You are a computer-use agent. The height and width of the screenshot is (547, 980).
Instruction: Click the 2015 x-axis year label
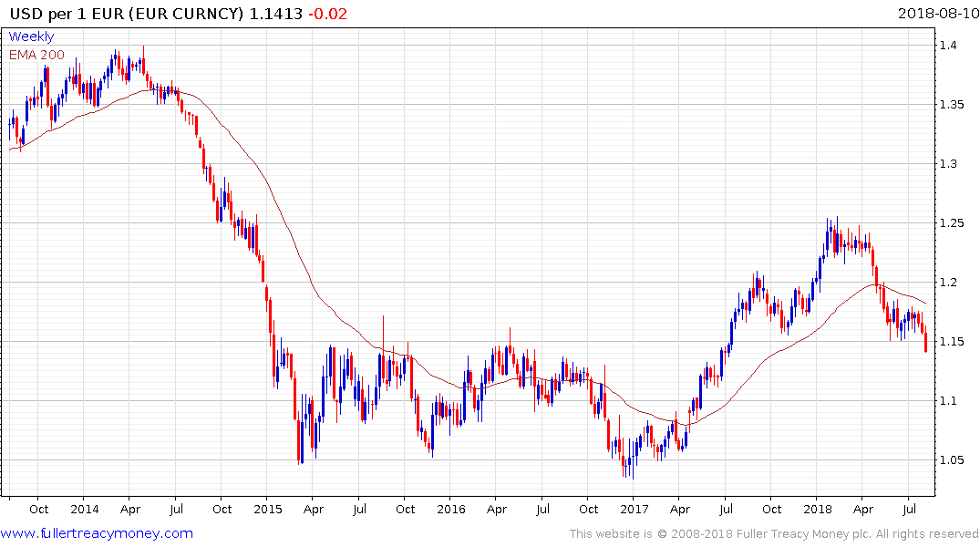[x=267, y=509]
